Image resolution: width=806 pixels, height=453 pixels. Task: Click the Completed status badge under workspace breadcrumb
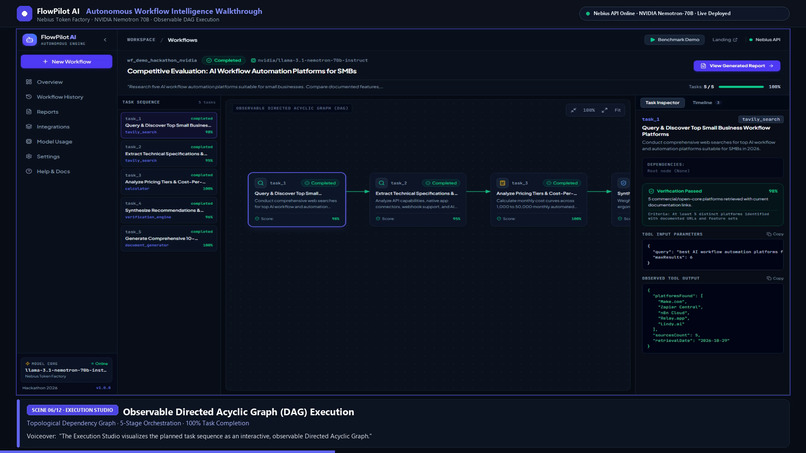point(224,60)
